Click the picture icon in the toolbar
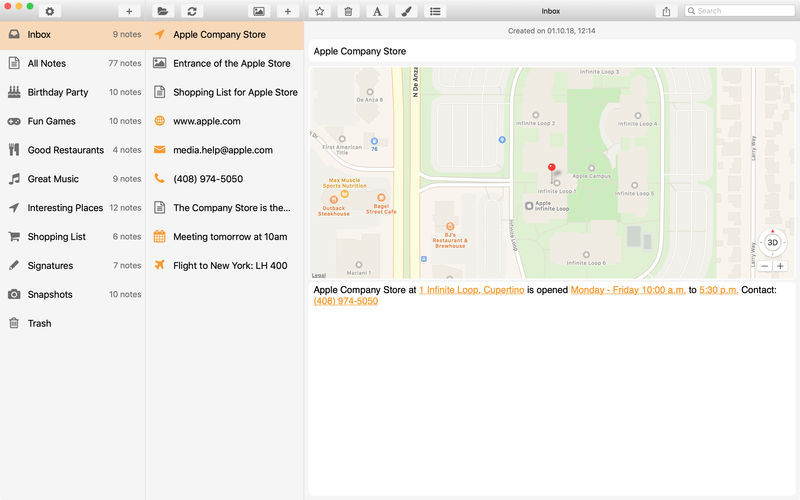The height and width of the screenshot is (500, 800). pos(259,11)
